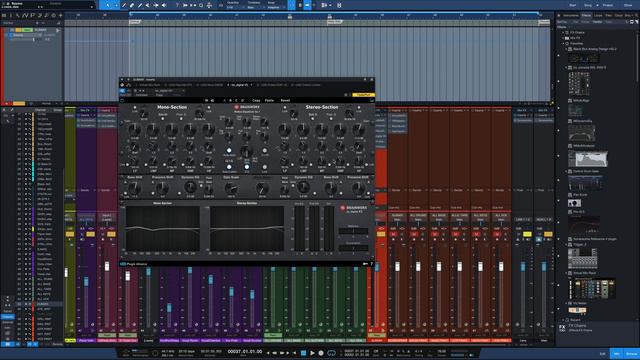The image size is (640, 360).
Task: Switch to Files tab in browser
Action: pyautogui.click(x=609, y=16)
